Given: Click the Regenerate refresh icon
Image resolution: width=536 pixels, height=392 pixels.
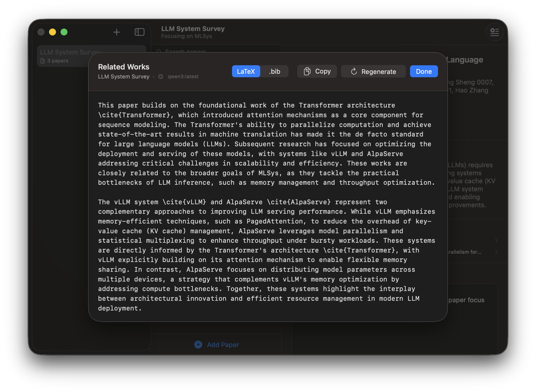Looking at the screenshot, I should (354, 71).
